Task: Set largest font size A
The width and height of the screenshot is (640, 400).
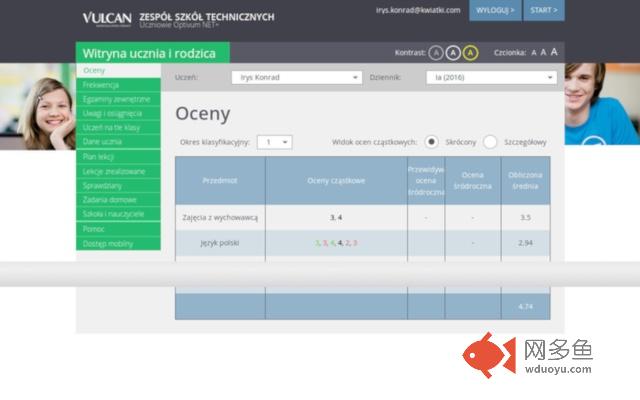Action: pos(554,52)
